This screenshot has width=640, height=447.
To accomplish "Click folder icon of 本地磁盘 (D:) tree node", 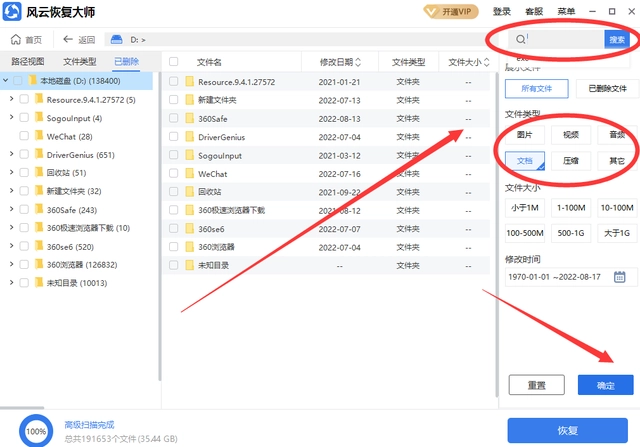I will [x=32, y=80].
